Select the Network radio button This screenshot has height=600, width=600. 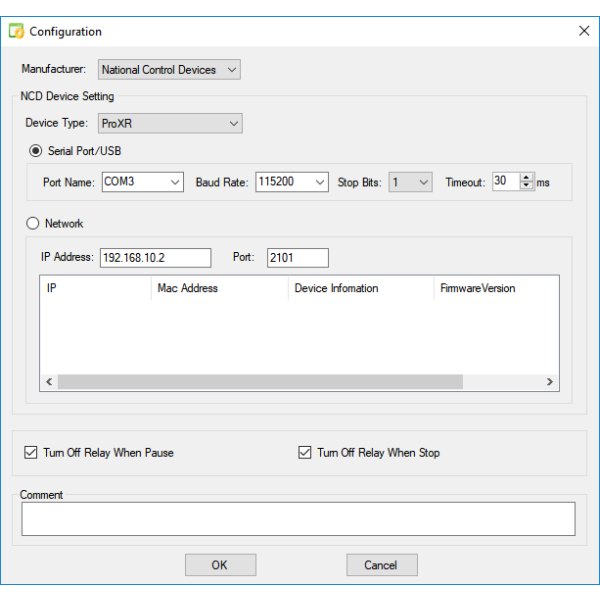click(33, 223)
